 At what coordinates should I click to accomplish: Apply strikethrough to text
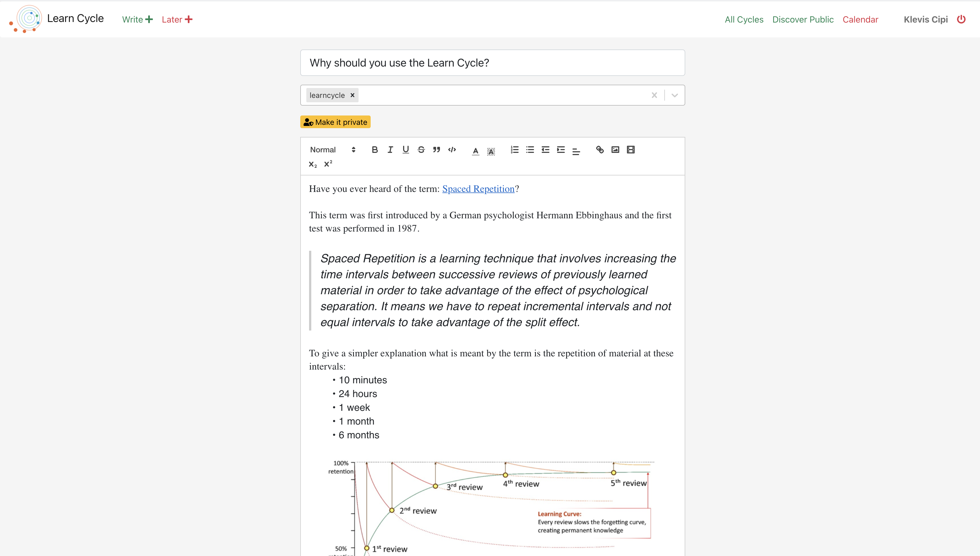pos(421,150)
